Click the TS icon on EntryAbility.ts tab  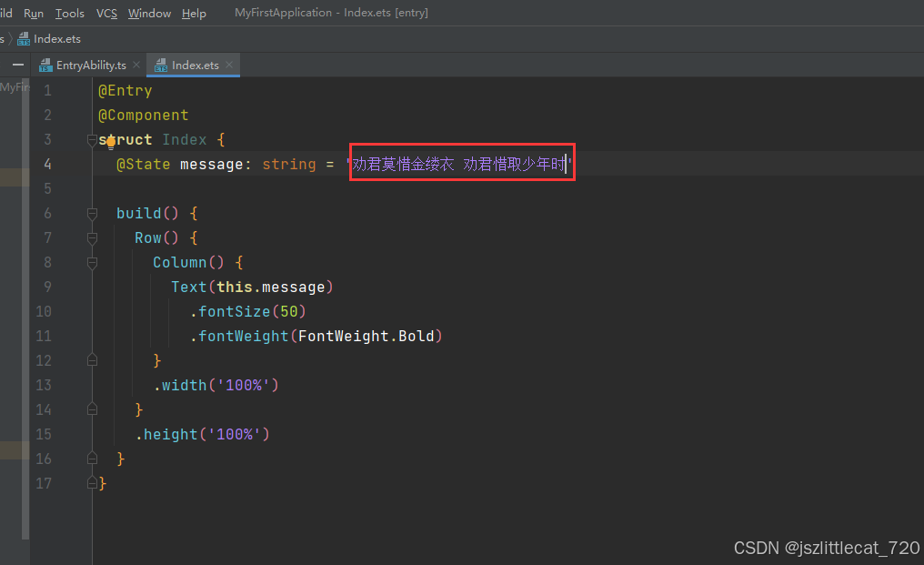coord(45,66)
